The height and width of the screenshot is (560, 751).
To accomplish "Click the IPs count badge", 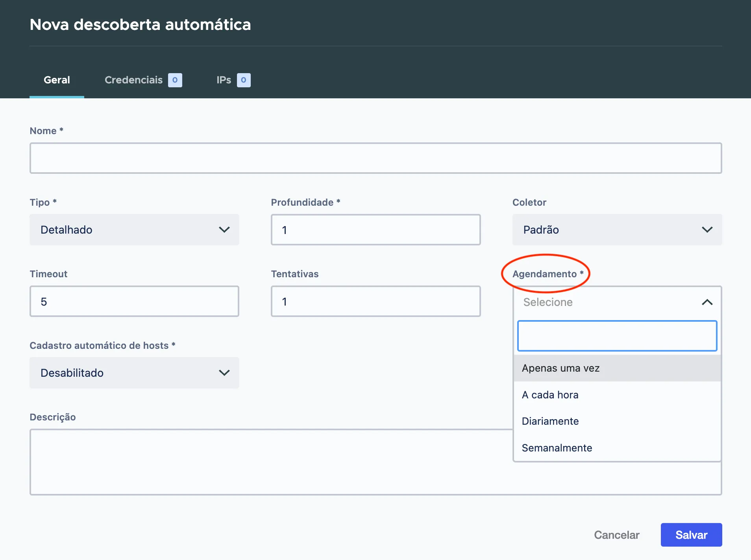I will coord(244,80).
